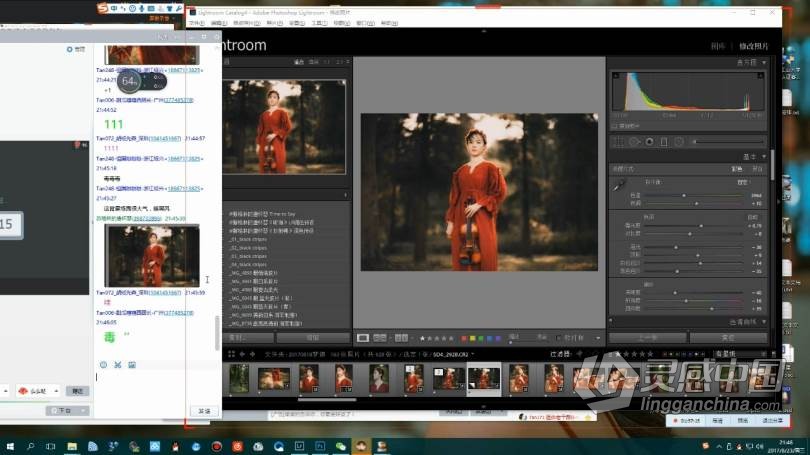
Task: Select the red eye correction tool
Action: click(x=649, y=142)
